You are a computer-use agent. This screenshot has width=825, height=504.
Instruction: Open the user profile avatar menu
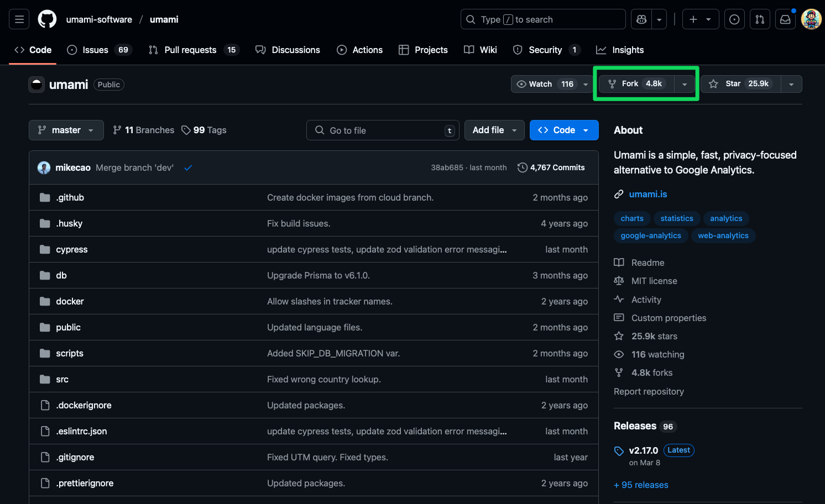[x=811, y=19]
